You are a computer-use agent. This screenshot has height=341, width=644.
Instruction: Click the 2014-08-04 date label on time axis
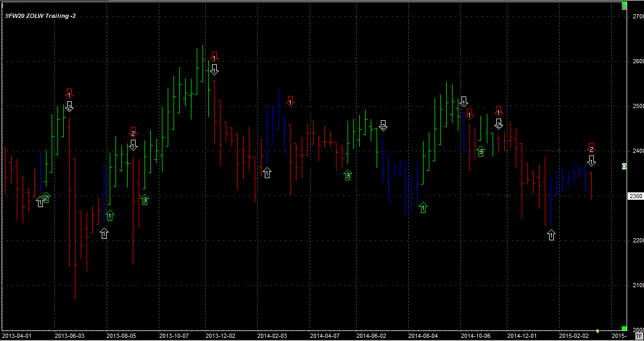422,335
